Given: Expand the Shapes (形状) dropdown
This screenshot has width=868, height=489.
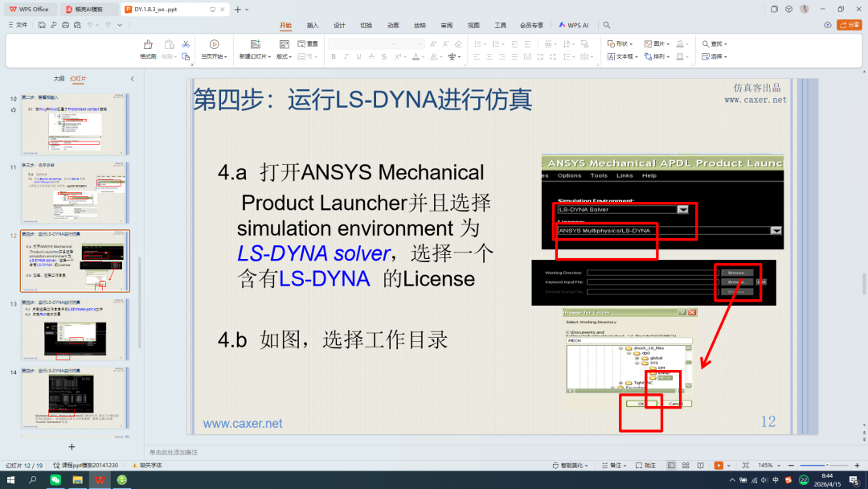Looking at the screenshot, I should tap(620, 43).
